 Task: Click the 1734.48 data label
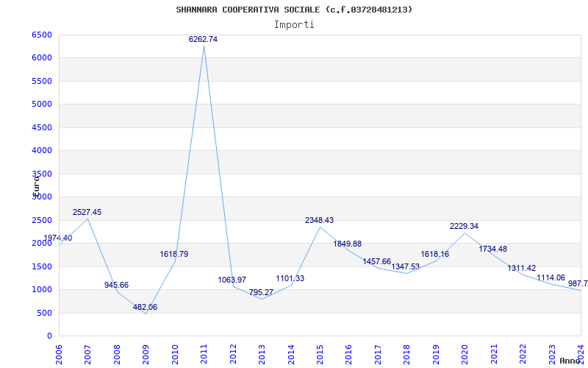point(492,249)
